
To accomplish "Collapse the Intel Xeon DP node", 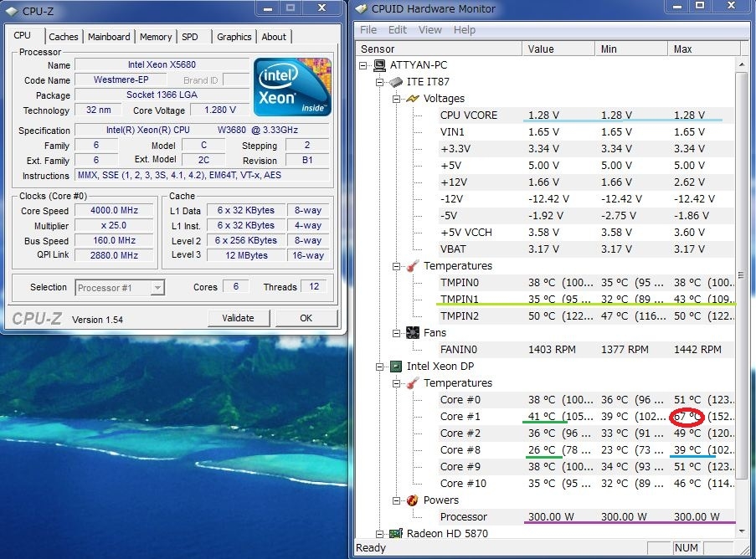I will coord(380,367).
